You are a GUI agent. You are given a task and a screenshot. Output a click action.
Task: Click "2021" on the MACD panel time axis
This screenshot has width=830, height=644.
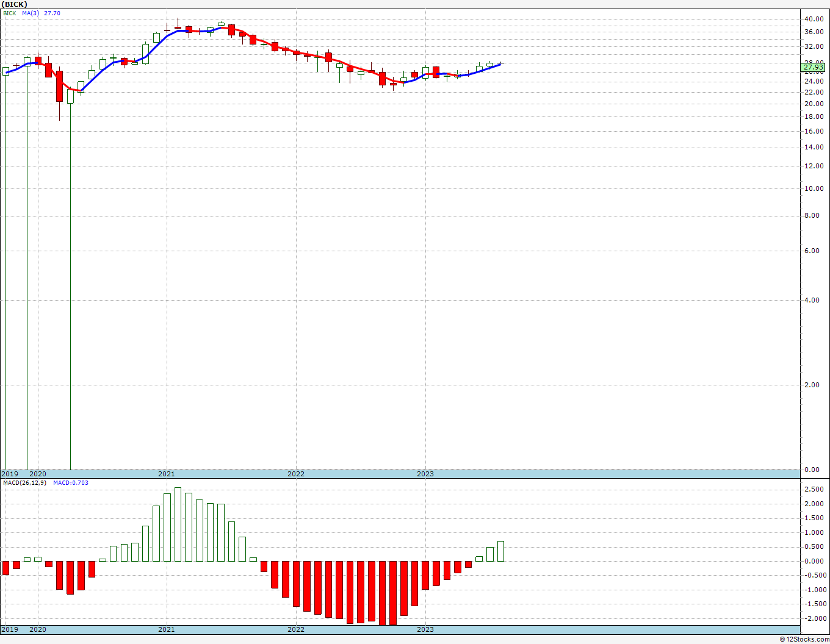[x=167, y=629]
